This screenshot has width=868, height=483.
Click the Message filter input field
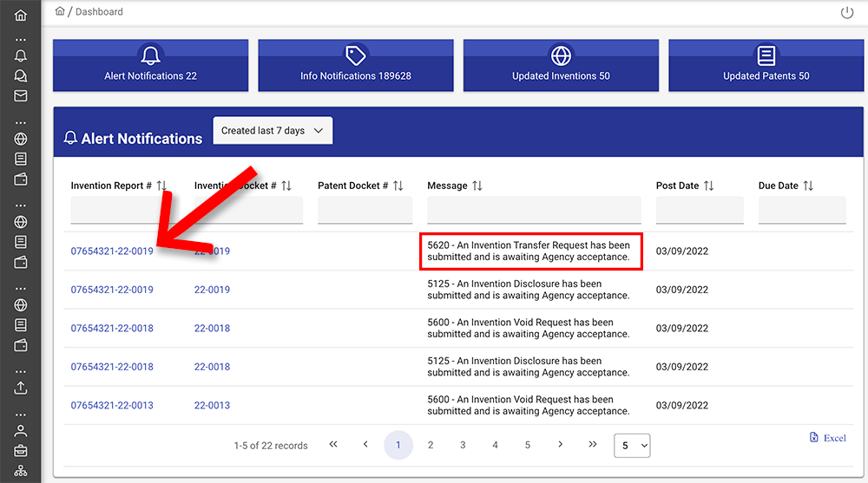pyautogui.click(x=534, y=210)
